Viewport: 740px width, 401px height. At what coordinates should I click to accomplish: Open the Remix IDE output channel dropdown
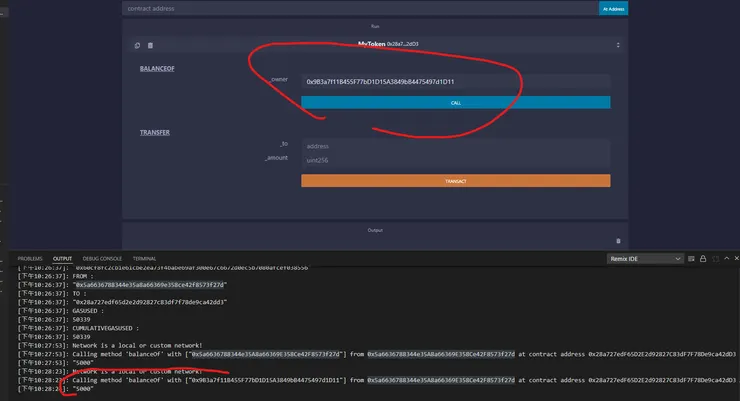[645, 259]
